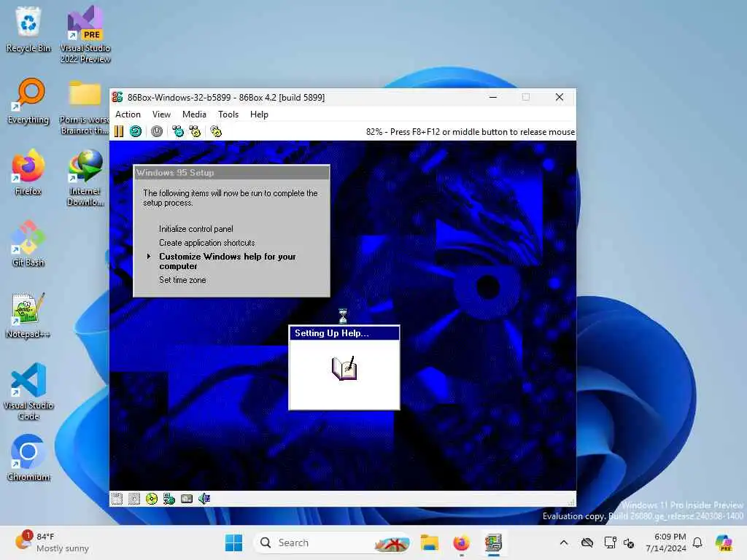Click 'Create application shortcuts' setup item

pyautogui.click(x=206, y=243)
